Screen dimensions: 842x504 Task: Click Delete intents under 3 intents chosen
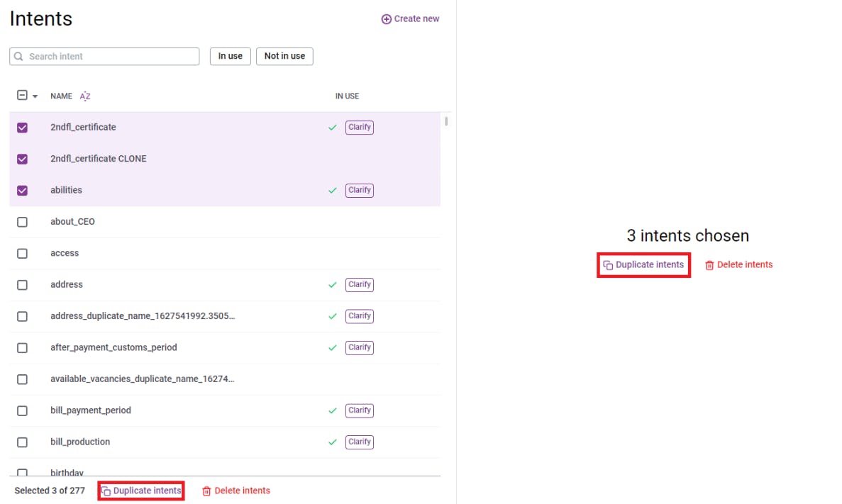[x=739, y=264]
